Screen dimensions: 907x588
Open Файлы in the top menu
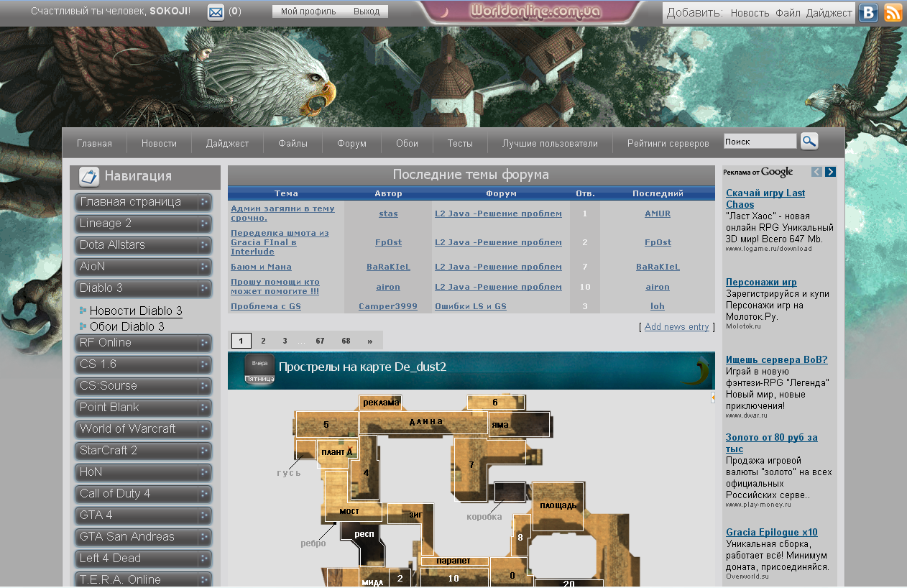click(x=293, y=143)
